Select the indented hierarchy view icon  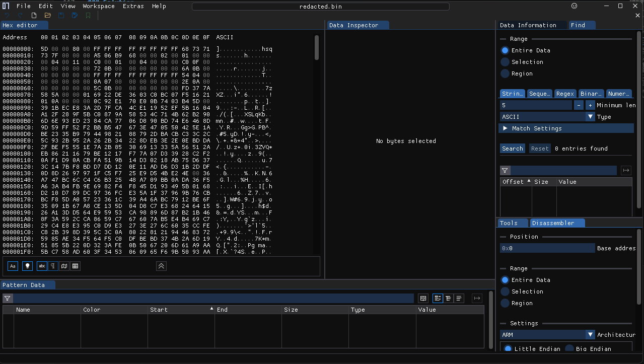click(448, 299)
